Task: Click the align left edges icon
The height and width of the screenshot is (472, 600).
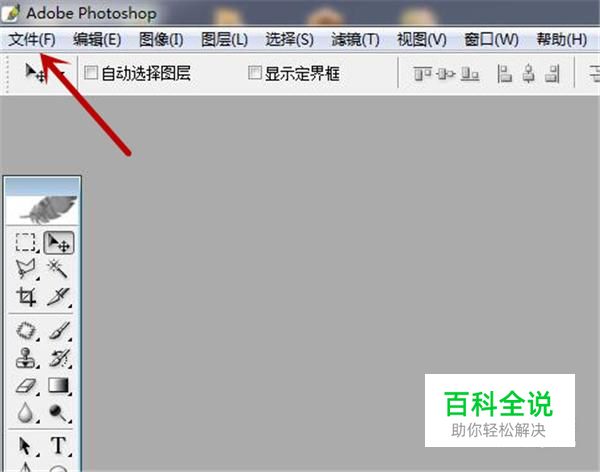Action: pyautogui.click(x=504, y=73)
